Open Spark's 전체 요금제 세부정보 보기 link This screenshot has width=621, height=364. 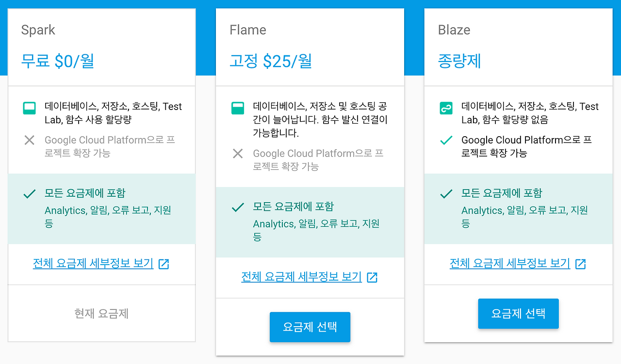tap(92, 264)
